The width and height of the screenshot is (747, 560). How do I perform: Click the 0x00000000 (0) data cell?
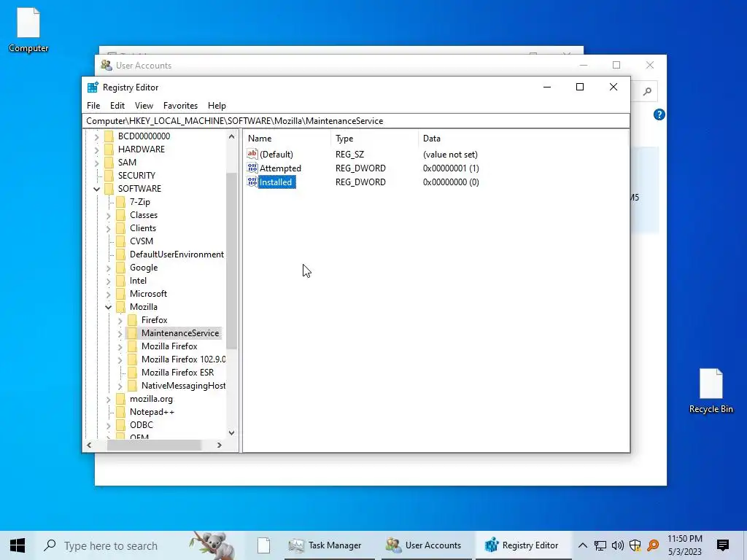pyautogui.click(x=451, y=182)
